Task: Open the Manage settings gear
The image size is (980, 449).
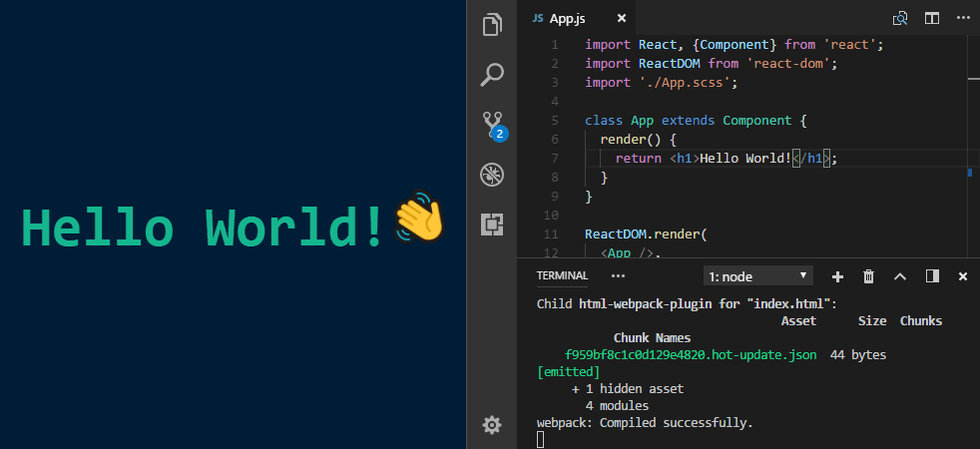Action: pyautogui.click(x=492, y=426)
